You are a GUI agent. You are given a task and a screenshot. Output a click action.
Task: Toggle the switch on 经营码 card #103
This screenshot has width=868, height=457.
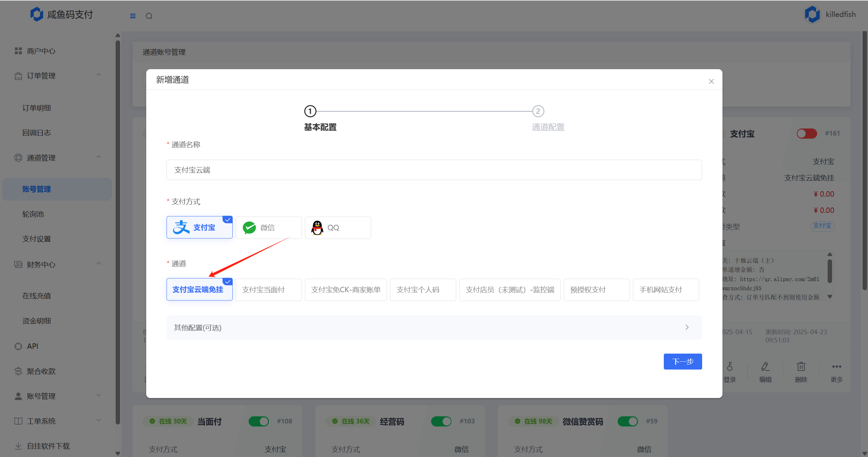click(x=441, y=421)
